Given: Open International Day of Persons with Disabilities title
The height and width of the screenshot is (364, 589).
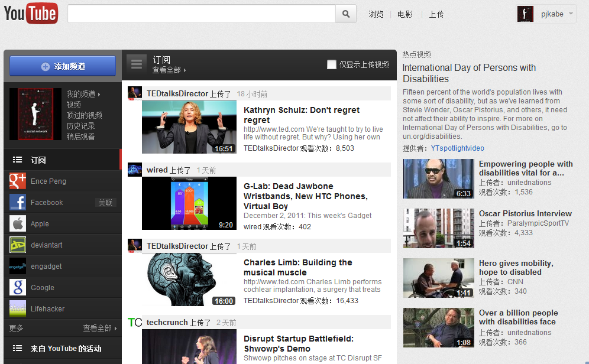Looking at the screenshot, I should pos(469,73).
